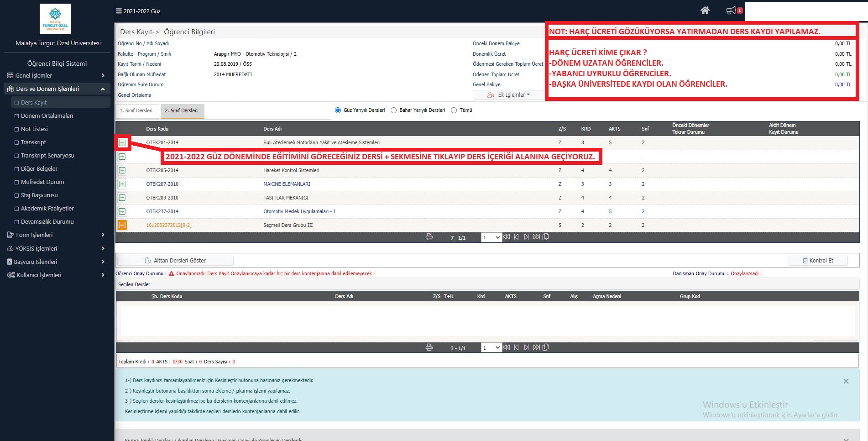Click the university logo in the sidebar
Screen dimensions: 868x441
tap(55, 19)
